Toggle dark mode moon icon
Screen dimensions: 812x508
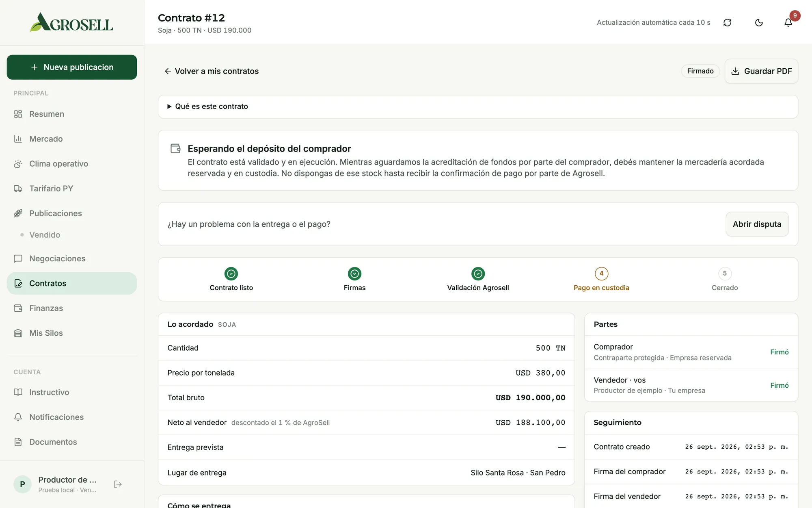(x=759, y=22)
